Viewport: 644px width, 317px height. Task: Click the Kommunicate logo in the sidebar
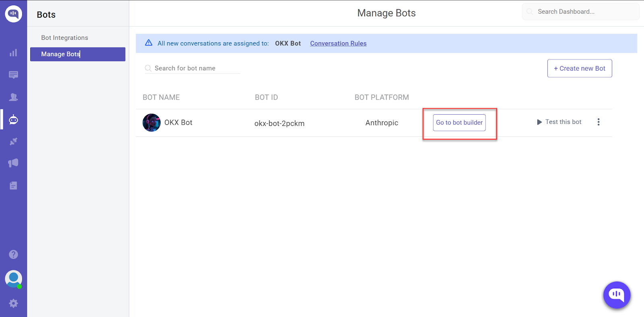pyautogui.click(x=13, y=14)
